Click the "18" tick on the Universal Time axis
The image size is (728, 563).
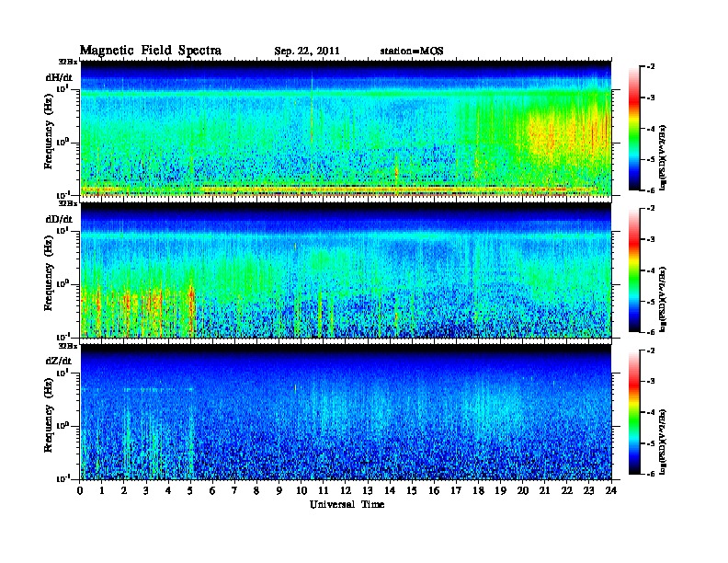click(x=478, y=490)
